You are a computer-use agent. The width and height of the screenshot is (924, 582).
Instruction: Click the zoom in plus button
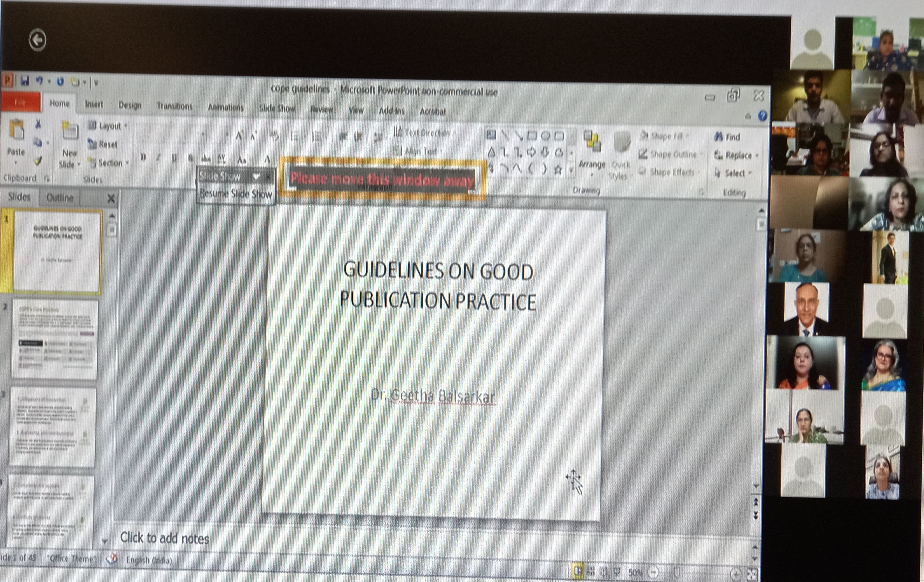pos(735,574)
